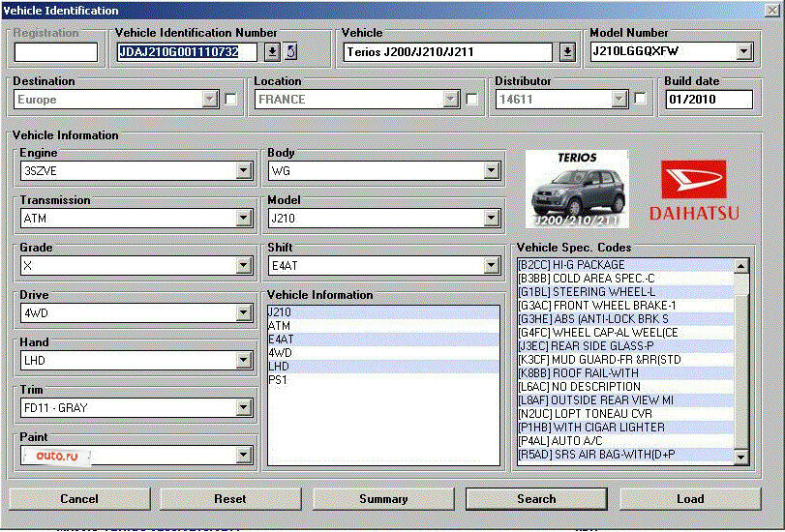785x532 pixels.
Task: Click the Vehicle Terios J200/J210/J211 field
Action: (447, 52)
